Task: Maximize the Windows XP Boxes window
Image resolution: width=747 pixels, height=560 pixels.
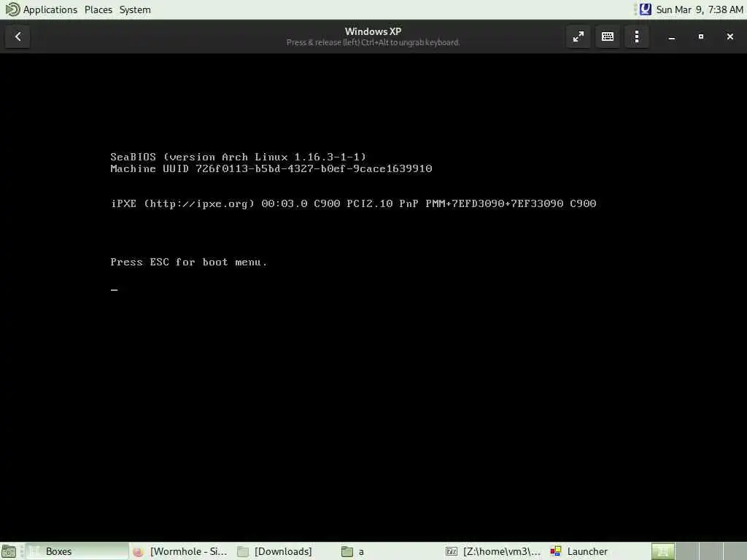Action: point(701,36)
